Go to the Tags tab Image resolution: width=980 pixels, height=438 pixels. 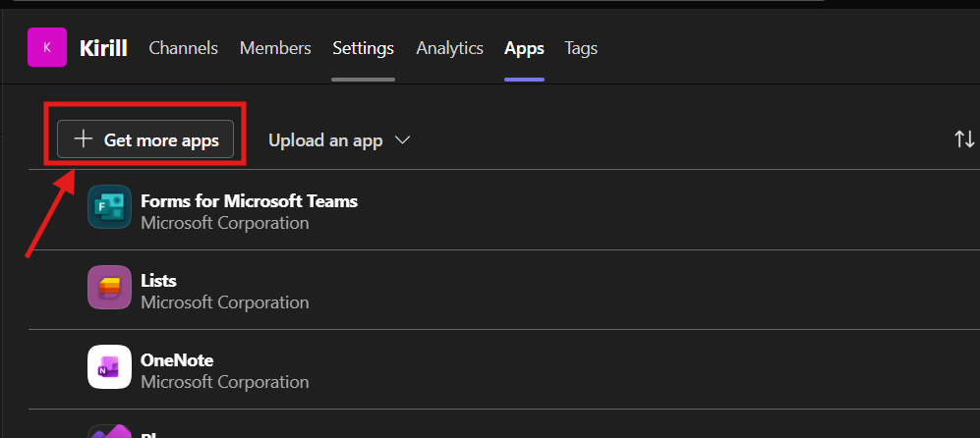click(581, 48)
